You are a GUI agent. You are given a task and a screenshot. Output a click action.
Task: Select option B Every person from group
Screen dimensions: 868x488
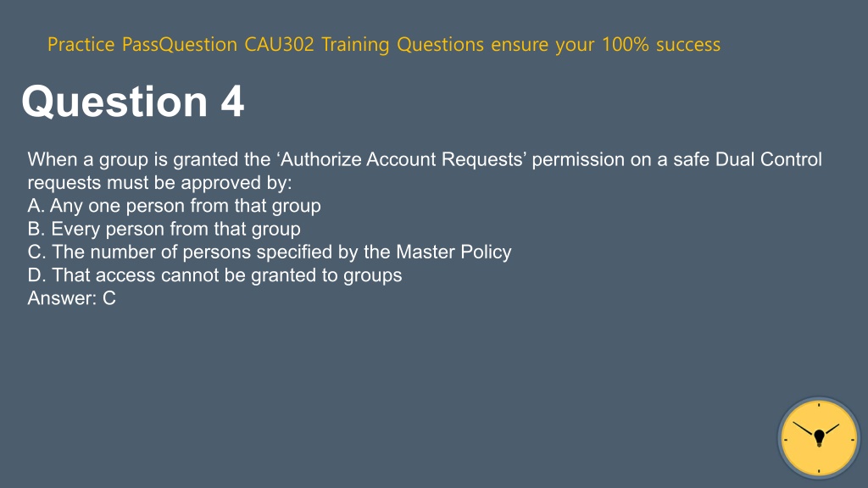pos(164,229)
